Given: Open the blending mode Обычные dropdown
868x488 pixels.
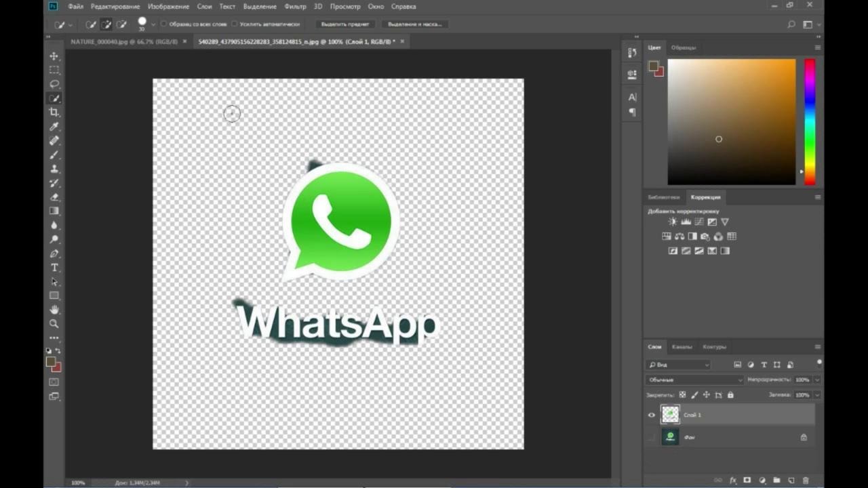Looking at the screenshot, I should pos(695,380).
